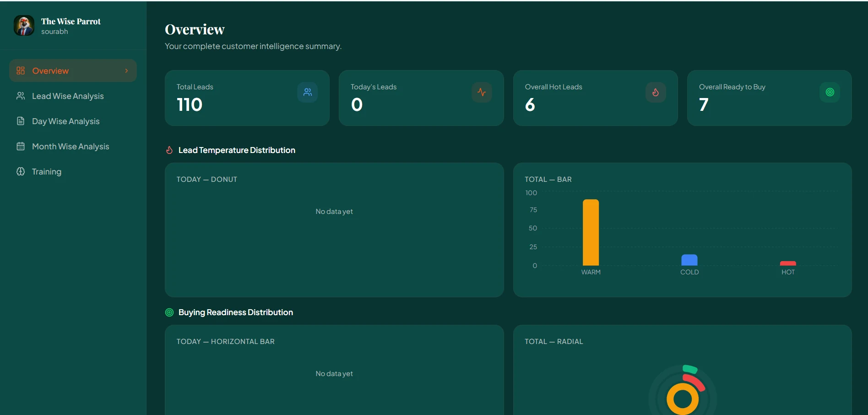Click 'No data yet' in the donut panel

[x=334, y=212]
